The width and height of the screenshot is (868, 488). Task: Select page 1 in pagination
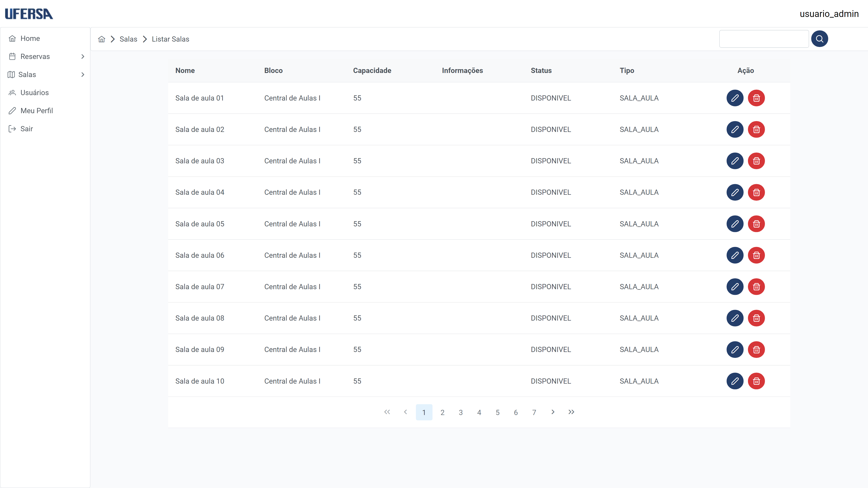click(424, 412)
